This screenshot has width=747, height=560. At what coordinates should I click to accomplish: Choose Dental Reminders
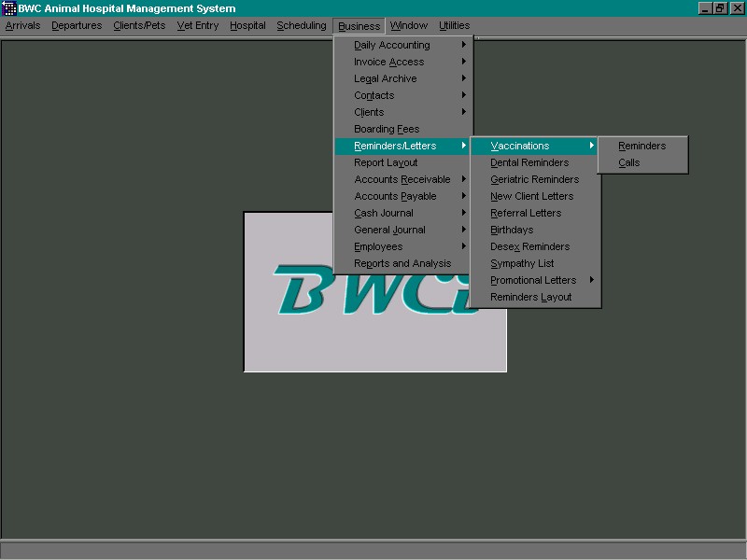[535, 162]
